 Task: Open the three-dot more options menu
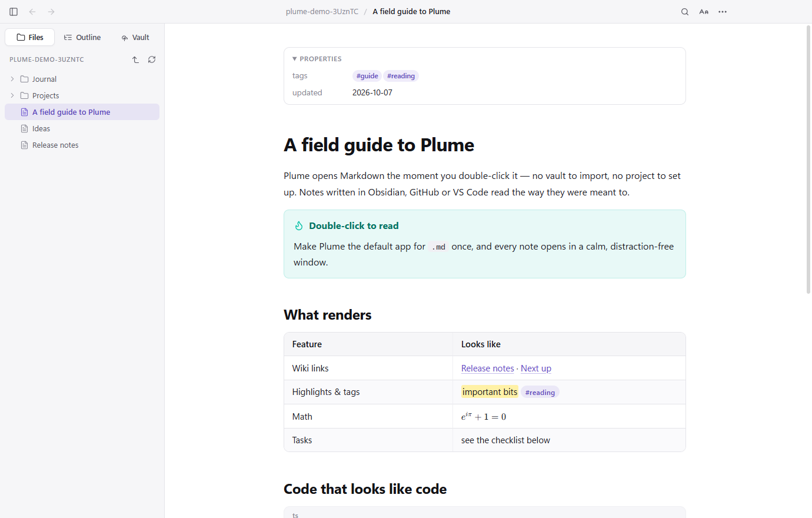pos(723,12)
